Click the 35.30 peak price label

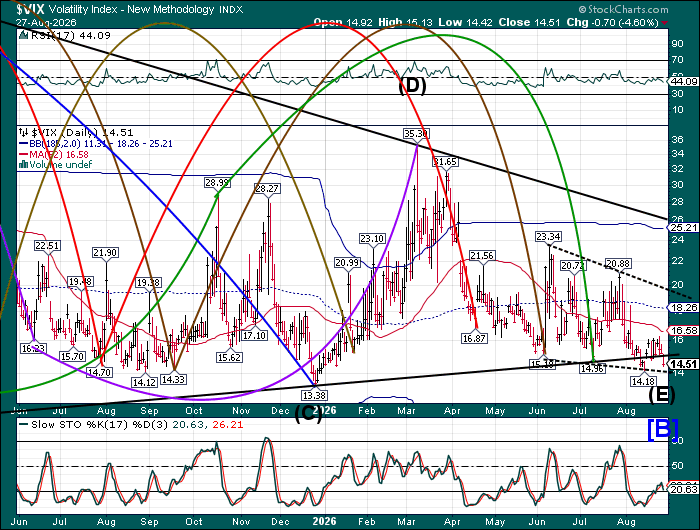(416, 134)
